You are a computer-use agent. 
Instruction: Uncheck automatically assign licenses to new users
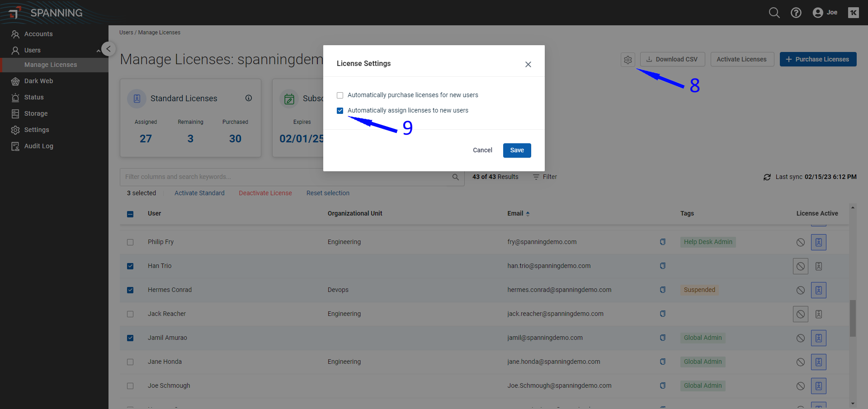340,111
